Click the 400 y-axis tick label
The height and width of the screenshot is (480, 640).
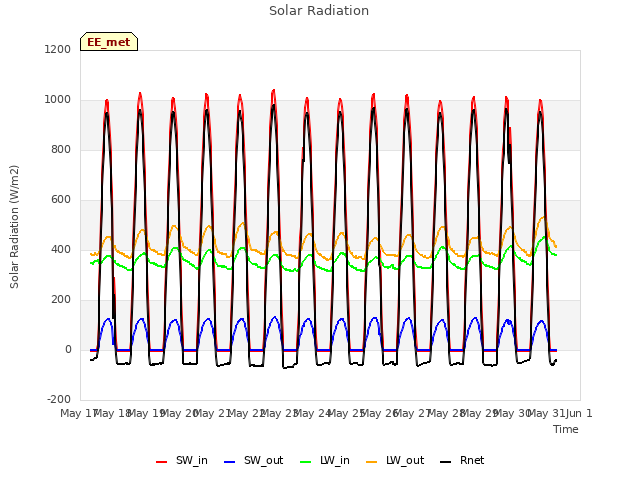pyautogui.click(x=61, y=249)
